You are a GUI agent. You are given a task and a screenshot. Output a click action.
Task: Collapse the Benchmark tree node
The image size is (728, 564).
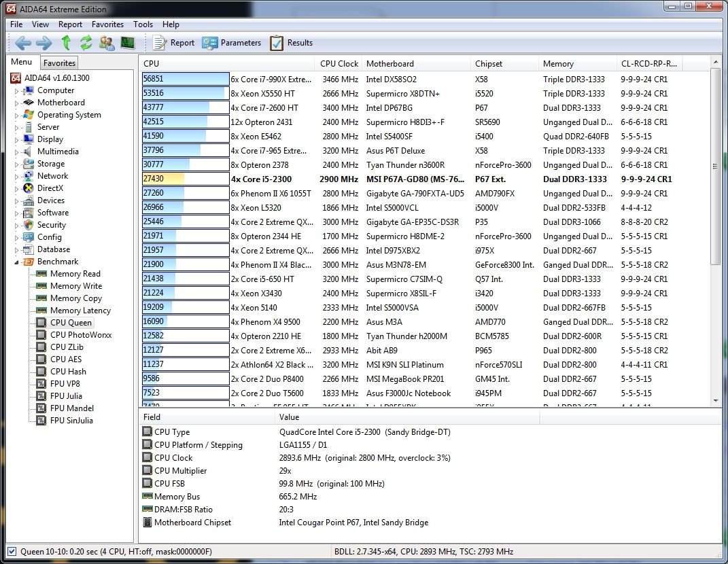tap(17, 262)
